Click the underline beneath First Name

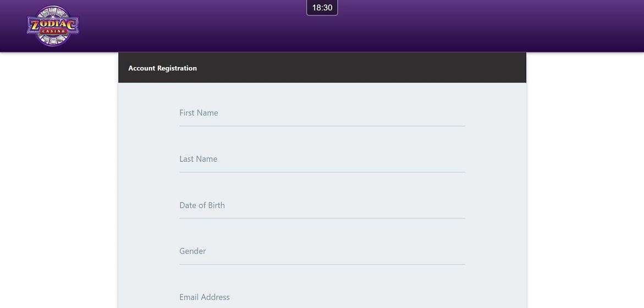pos(322,126)
